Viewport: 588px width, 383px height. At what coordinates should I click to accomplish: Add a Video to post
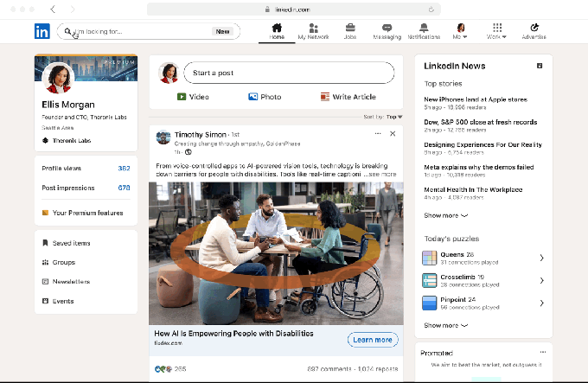point(193,97)
